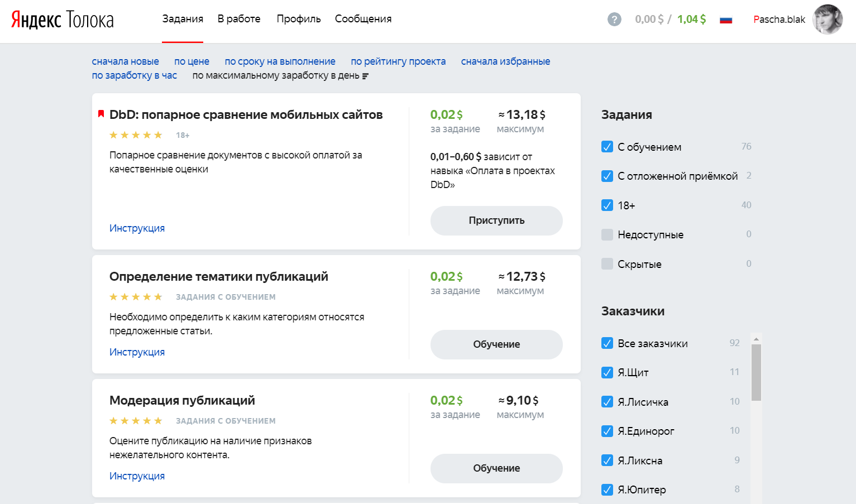856x504 pixels.
Task: Go to Яндекс Толока logo home
Action: pyautogui.click(x=63, y=20)
